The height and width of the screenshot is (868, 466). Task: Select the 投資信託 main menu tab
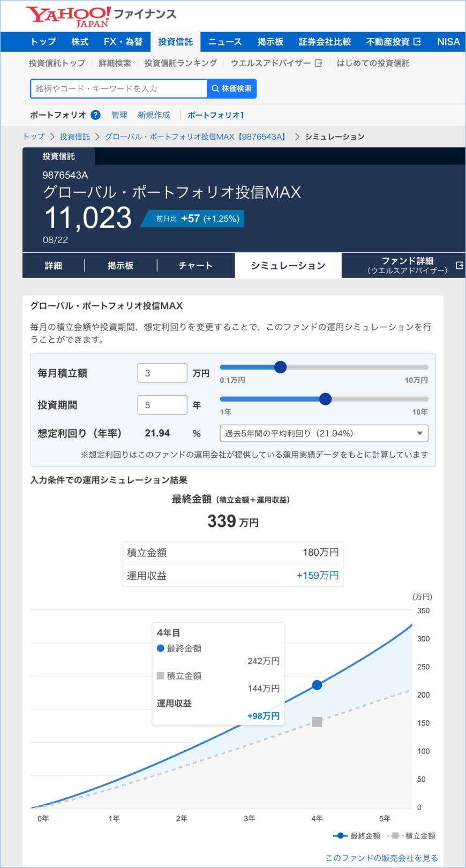(175, 42)
